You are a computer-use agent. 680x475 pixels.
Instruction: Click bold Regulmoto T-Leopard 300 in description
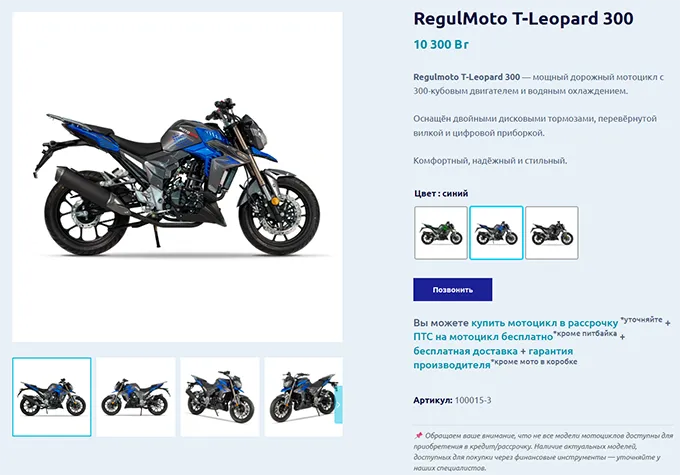pos(466,77)
